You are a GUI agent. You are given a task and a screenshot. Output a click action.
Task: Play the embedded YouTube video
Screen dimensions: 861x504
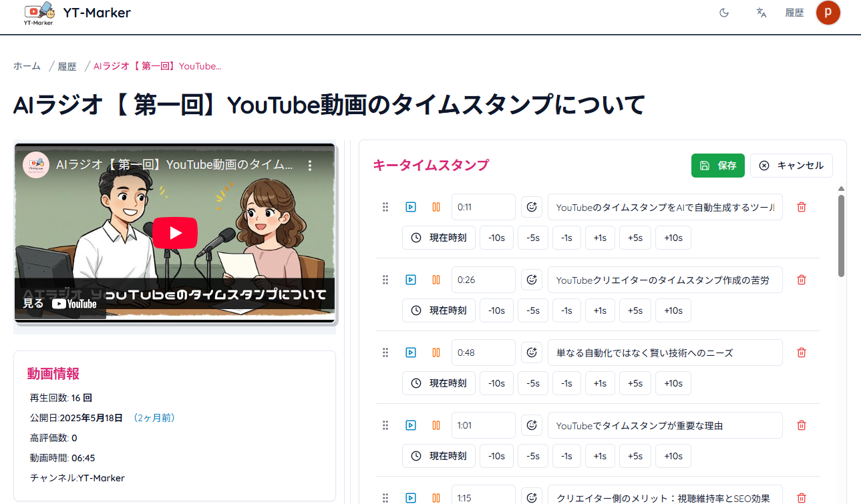175,233
